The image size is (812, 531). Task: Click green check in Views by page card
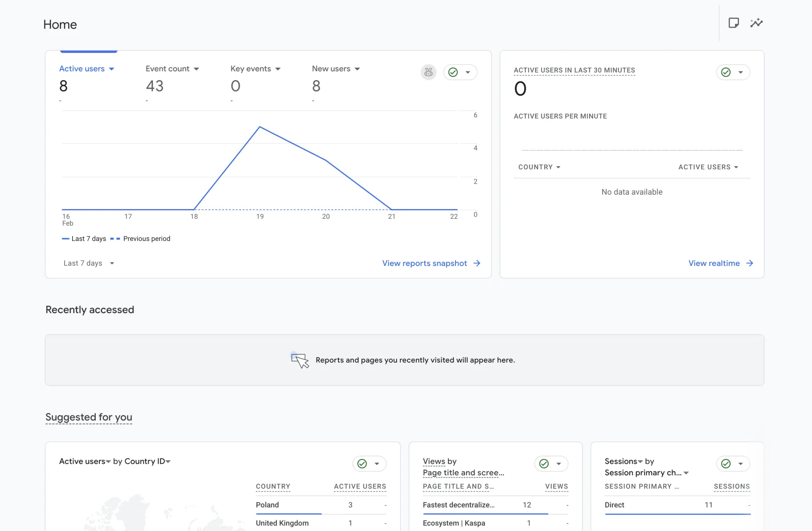click(544, 464)
